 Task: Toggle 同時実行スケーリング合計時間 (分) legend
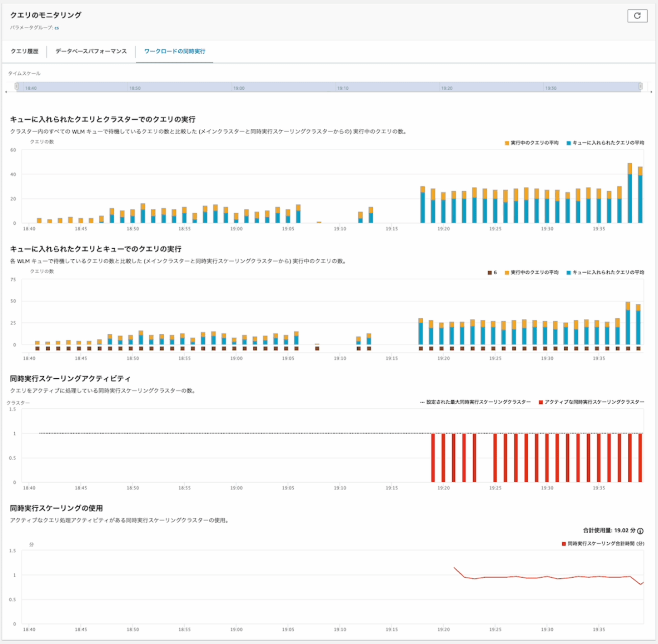click(x=603, y=544)
